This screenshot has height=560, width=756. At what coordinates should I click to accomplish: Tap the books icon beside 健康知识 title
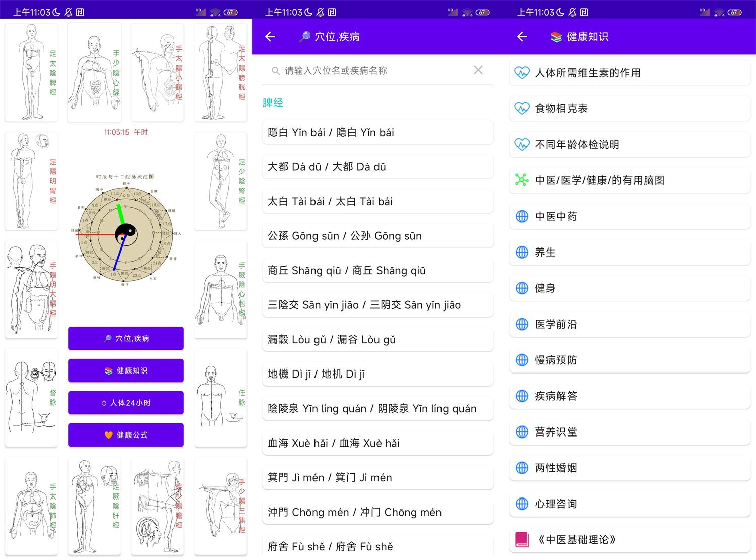point(556,36)
